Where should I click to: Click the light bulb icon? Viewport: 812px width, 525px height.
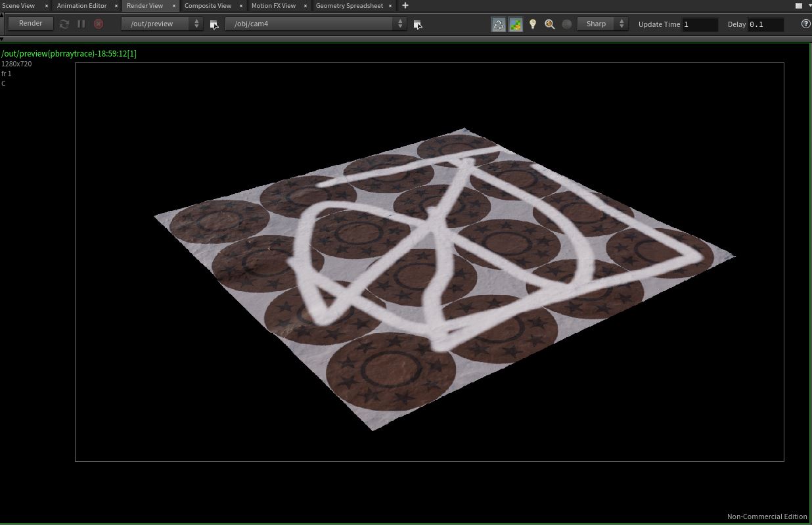pos(533,24)
